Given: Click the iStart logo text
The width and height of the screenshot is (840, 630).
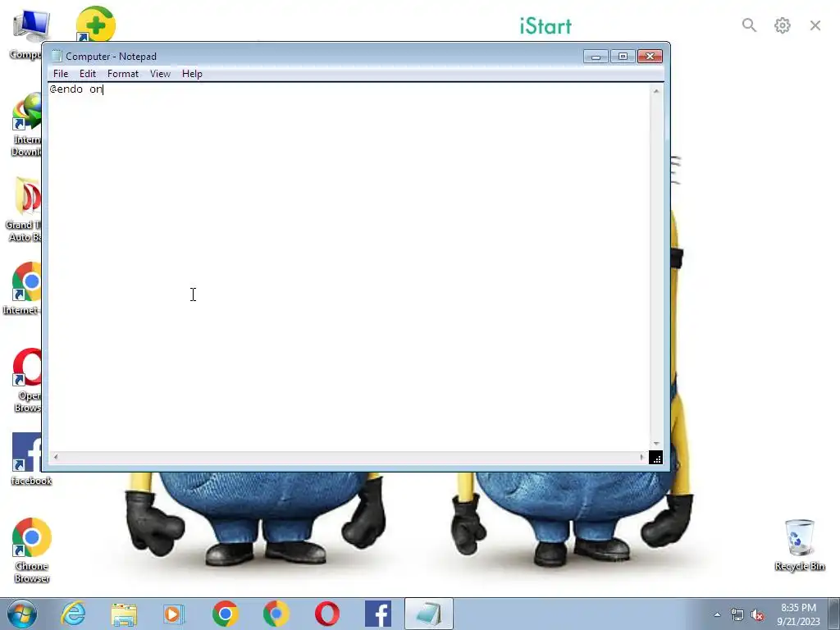Looking at the screenshot, I should coord(546,25).
